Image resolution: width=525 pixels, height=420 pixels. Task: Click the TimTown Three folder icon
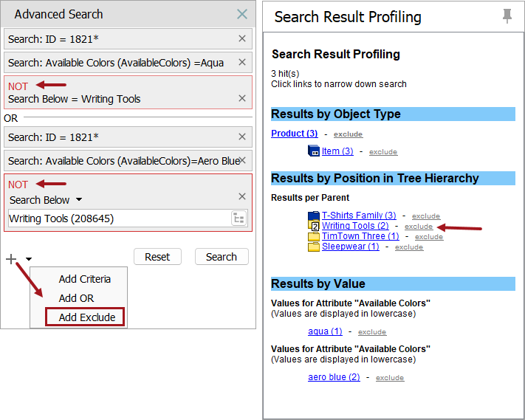point(314,236)
